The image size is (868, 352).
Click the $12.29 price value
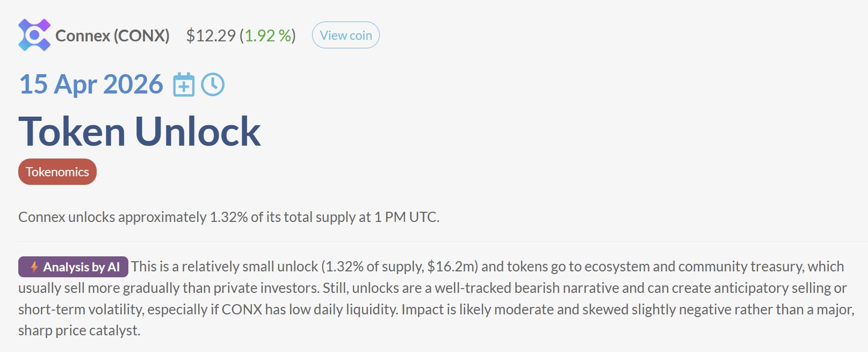[x=211, y=35]
